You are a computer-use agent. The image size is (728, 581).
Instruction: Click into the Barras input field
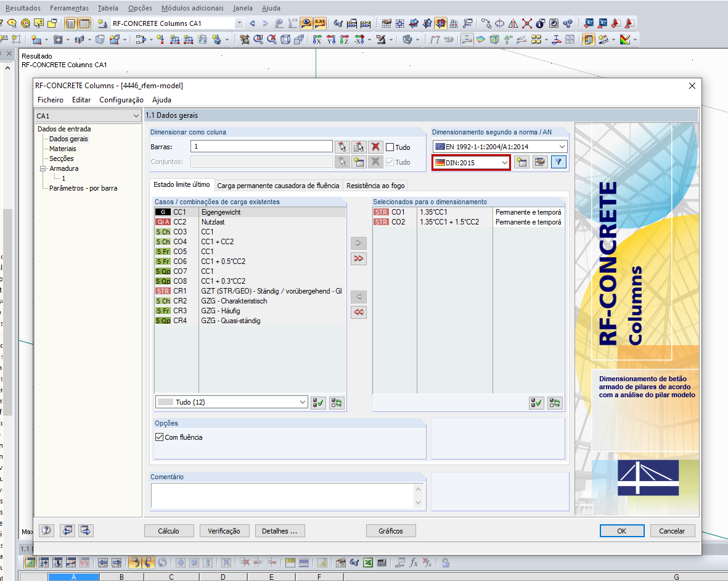pos(261,146)
